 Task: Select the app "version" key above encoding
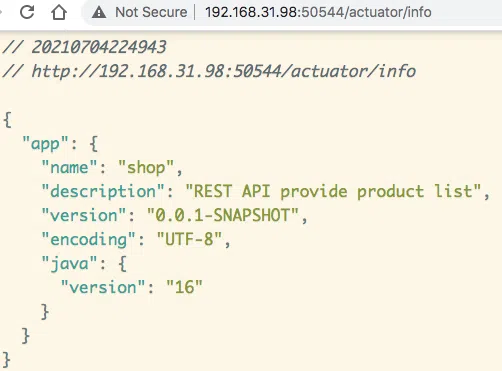tap(84, 215)
